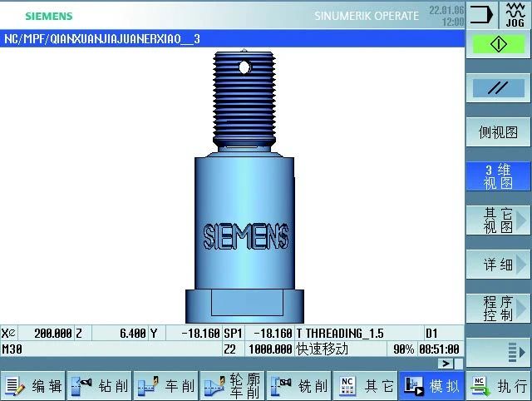This screenshot has width=532, height=401.
Task: Click the 执行 execute NC softkey
Action: (499, 386)
